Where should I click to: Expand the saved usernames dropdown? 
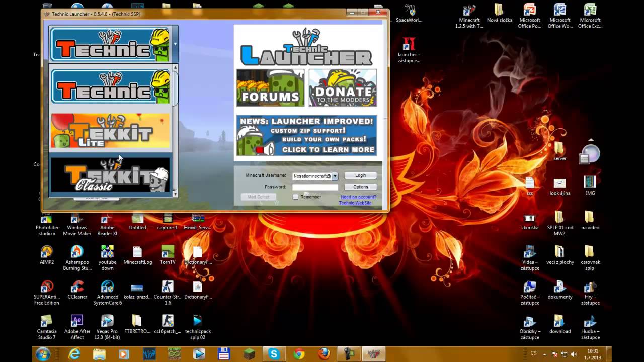pyautogui.click(x=335, y=176)
